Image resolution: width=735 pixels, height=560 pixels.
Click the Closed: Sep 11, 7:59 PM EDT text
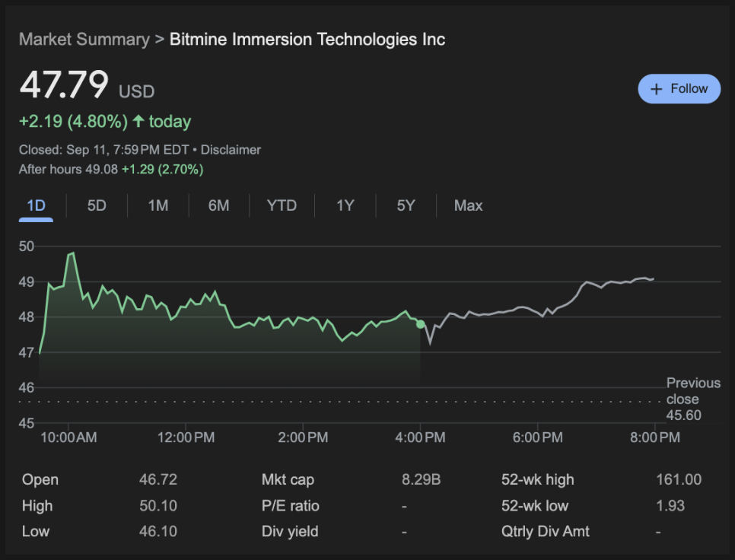pos(103,150)
